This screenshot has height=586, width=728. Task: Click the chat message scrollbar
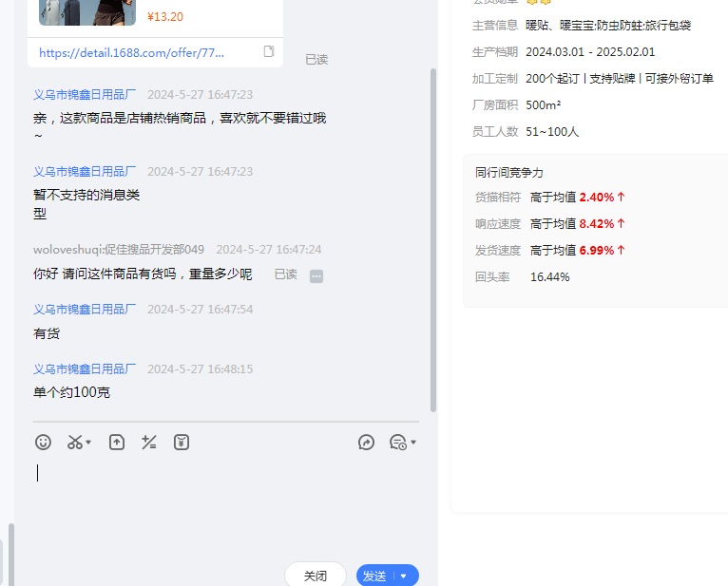(433, 237)
